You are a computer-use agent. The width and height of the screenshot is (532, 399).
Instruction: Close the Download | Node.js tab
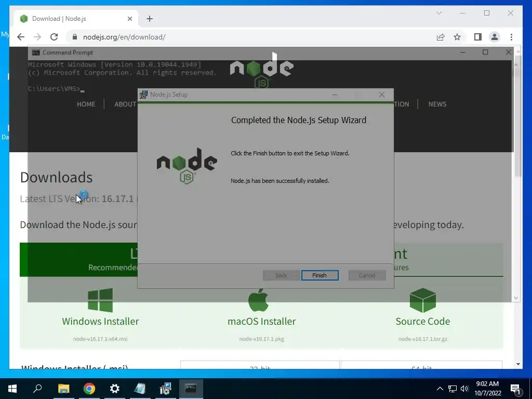point(129,19)
